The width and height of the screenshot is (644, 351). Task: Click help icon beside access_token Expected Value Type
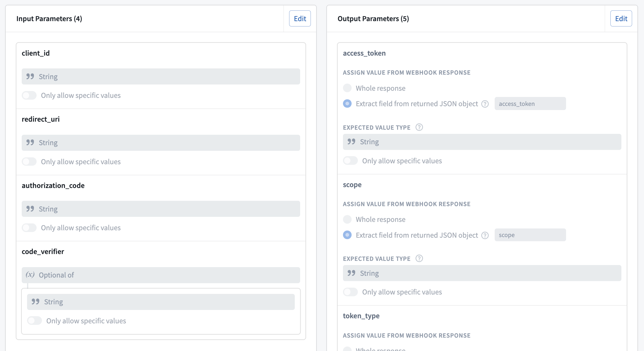(x=419, y=127)
